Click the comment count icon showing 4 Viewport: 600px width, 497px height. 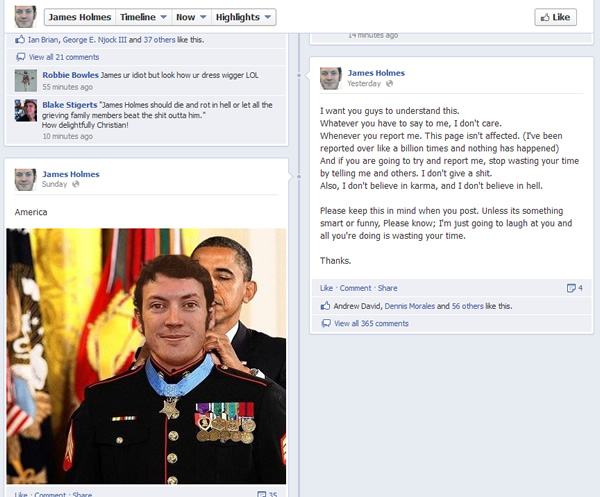571,288
